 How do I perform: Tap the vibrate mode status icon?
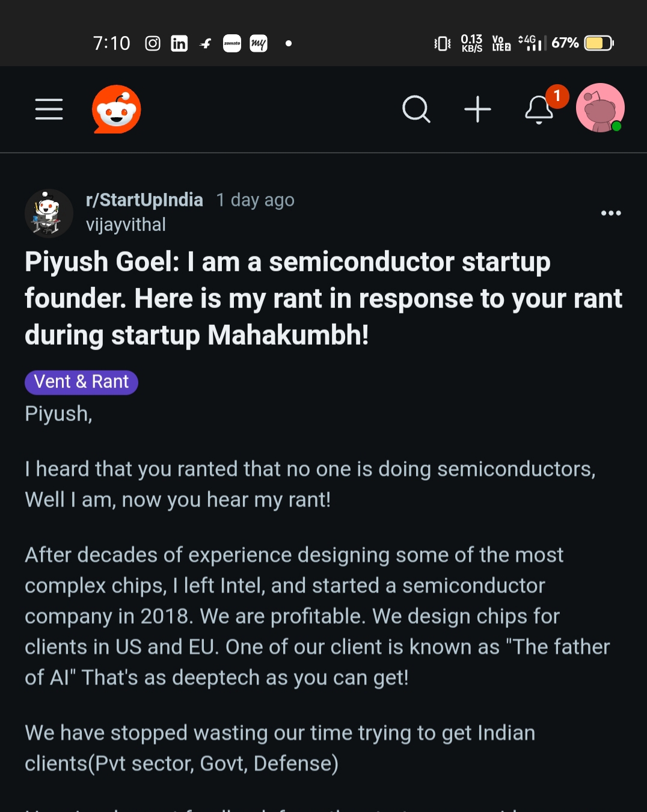click(443, 43)
